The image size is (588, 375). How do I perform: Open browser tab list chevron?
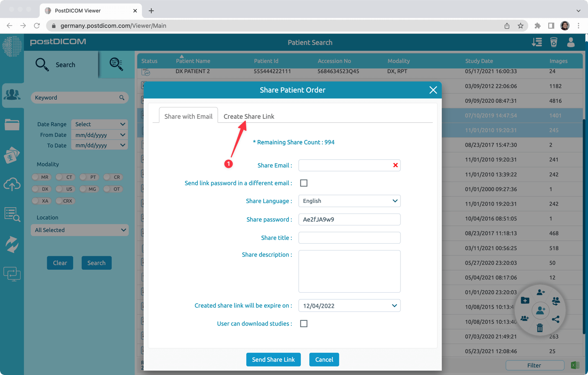click(x=578, y=11)
